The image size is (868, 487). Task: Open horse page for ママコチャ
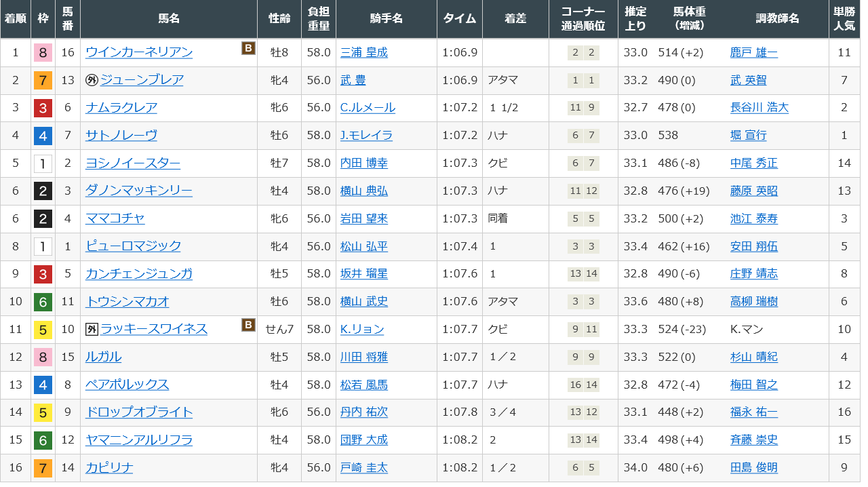[115, 218]
